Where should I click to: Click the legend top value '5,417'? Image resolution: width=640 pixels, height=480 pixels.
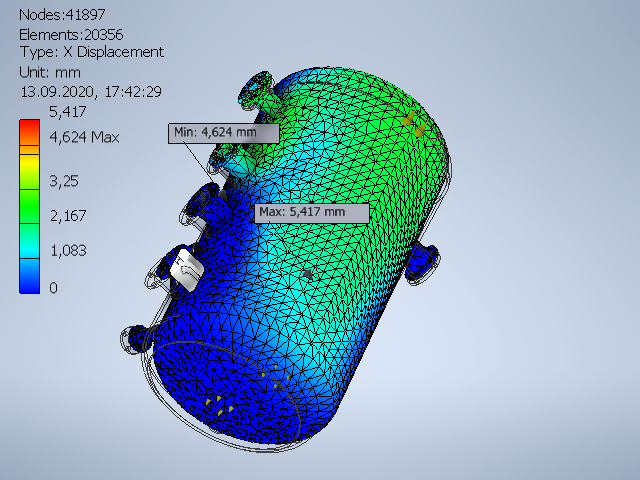[x=68, y=112]
